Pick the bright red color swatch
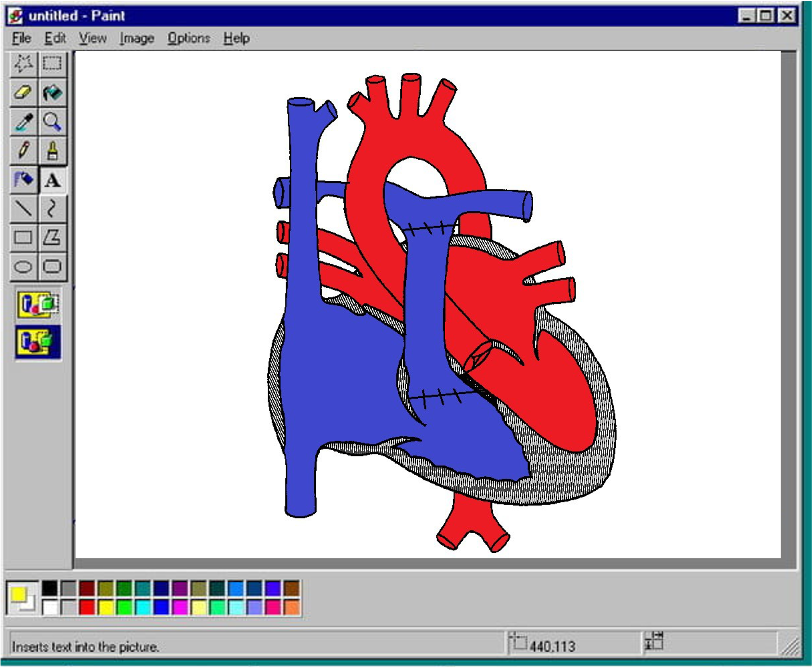Screen dimensions: 812x668 [87, 607]
